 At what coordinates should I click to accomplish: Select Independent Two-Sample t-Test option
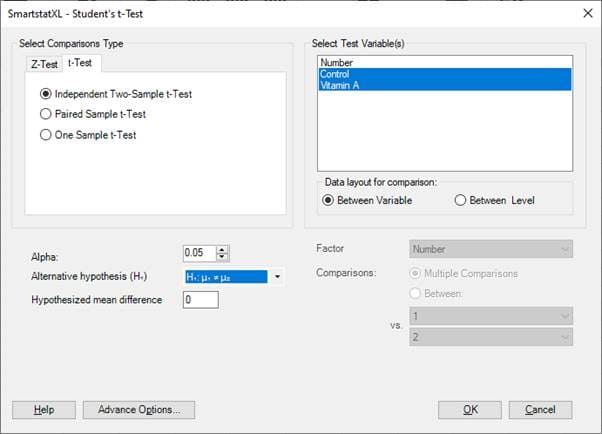coord(46,94)
